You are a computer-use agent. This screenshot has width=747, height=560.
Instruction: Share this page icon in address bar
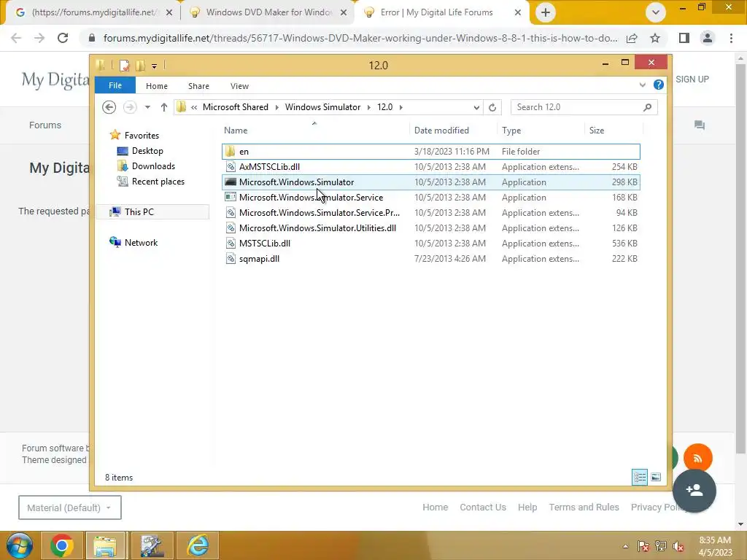[x=632, y=38]
